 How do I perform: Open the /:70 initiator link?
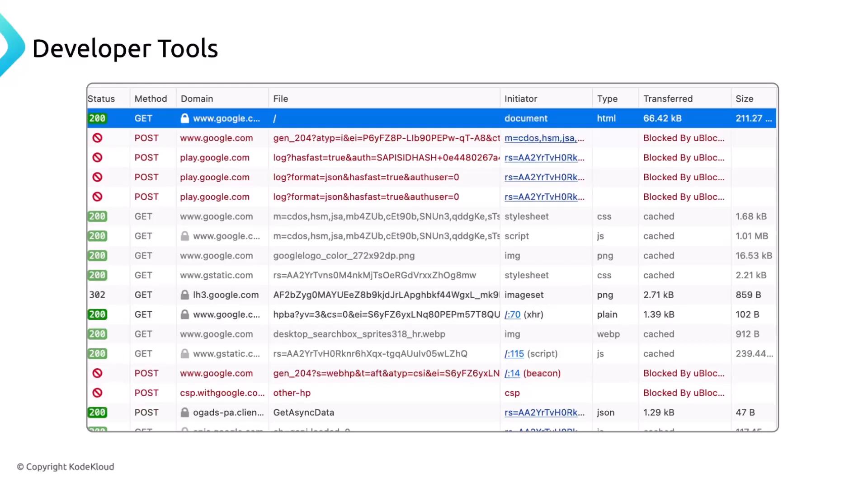pyautogui.click(x=512, y=314)
